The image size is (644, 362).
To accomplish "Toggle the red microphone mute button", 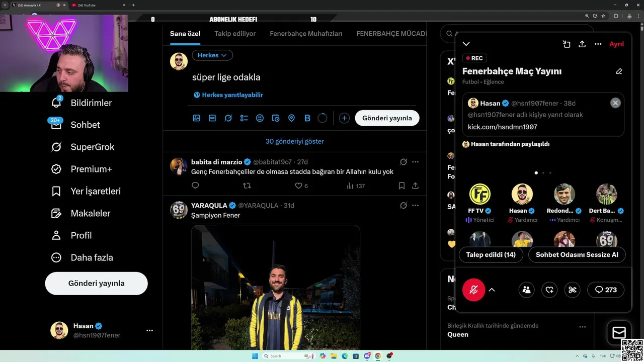I will pyautogui.click(x=473, y=290).
